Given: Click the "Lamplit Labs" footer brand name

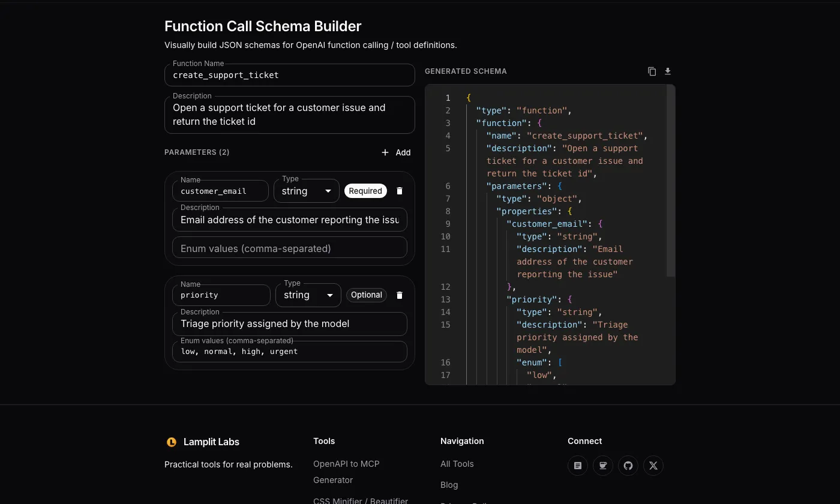Looking at the screenshot, I should [x=211, y=442].
